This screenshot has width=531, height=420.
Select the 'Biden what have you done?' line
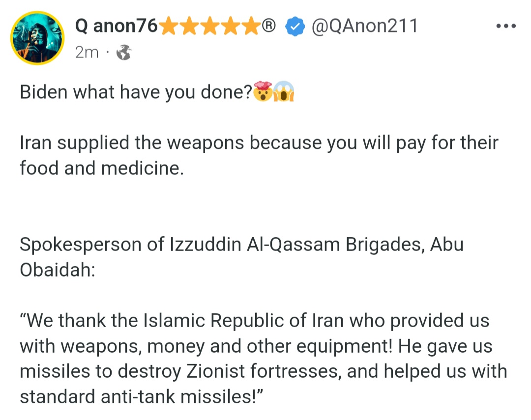point(136,92)
